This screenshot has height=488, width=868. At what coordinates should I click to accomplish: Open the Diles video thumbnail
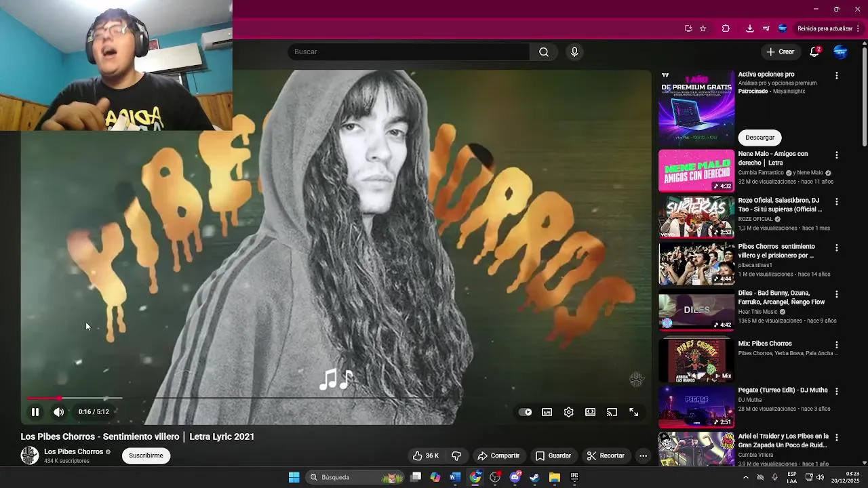[696, 310]
